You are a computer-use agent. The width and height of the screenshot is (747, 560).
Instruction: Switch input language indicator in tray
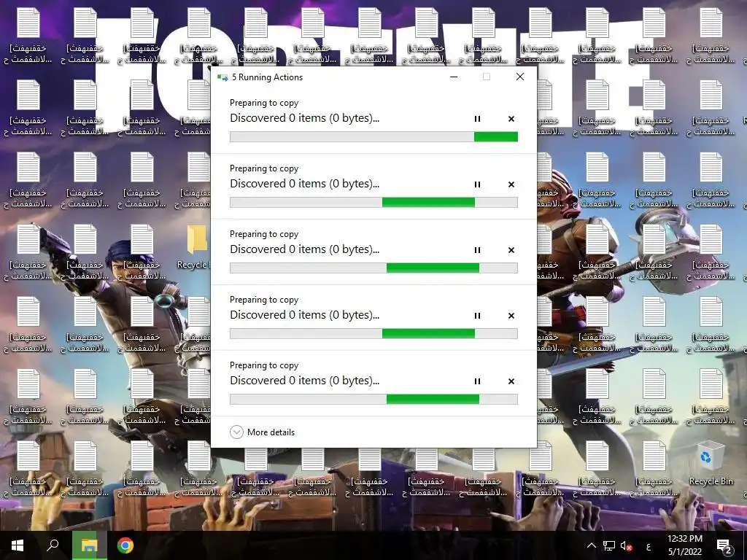(649, 546)
